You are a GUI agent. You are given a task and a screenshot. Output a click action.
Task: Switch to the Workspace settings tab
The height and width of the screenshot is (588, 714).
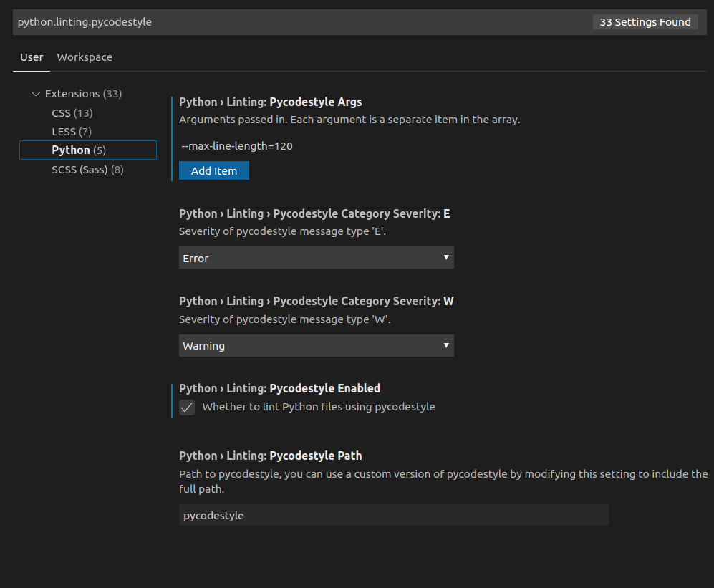click(x=85, y=57)
